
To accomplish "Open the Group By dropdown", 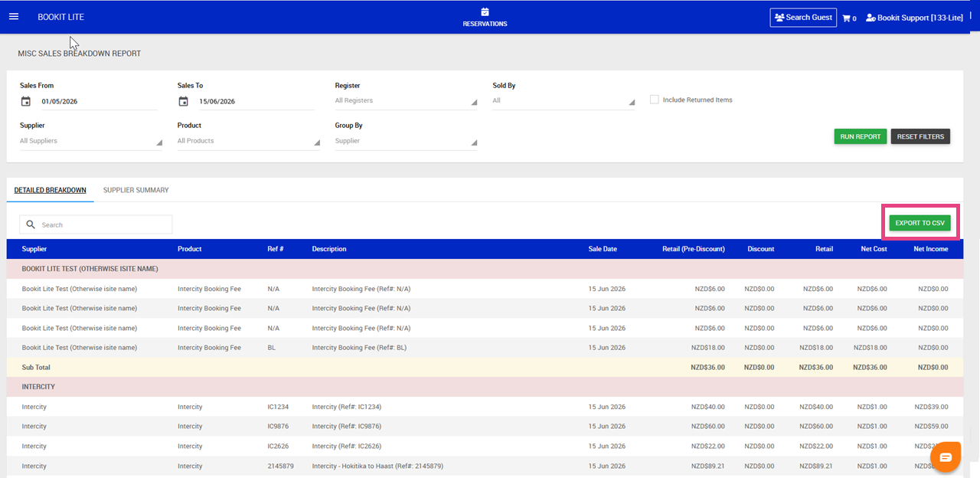I will [x=406, y=141].
